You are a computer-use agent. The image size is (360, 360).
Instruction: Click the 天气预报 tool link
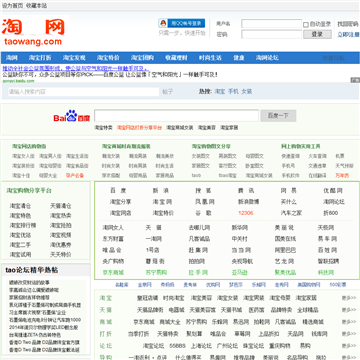pos(344,166)
